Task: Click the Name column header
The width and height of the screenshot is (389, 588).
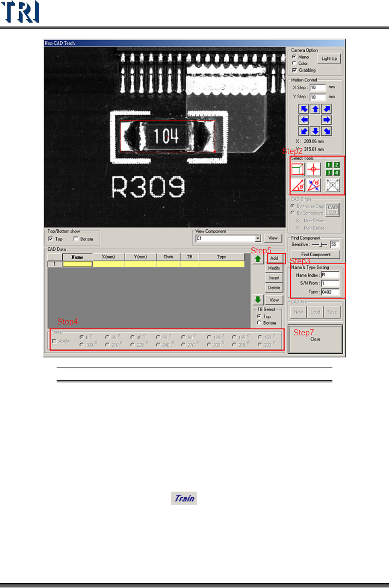Action: pyautogui.click(x=77, y=257)
